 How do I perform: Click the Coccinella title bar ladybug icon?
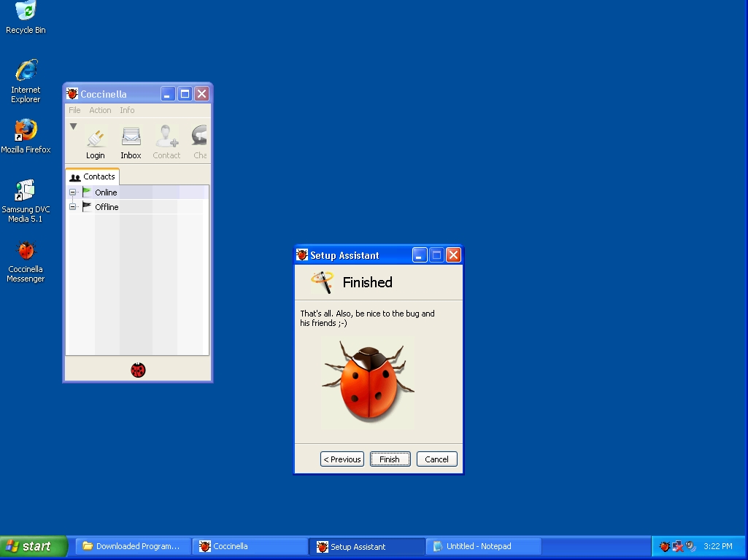72,93
